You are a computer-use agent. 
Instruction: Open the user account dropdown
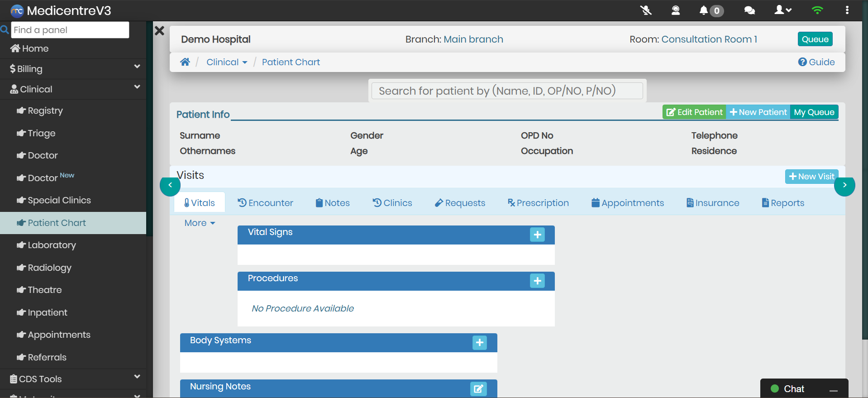782,10
